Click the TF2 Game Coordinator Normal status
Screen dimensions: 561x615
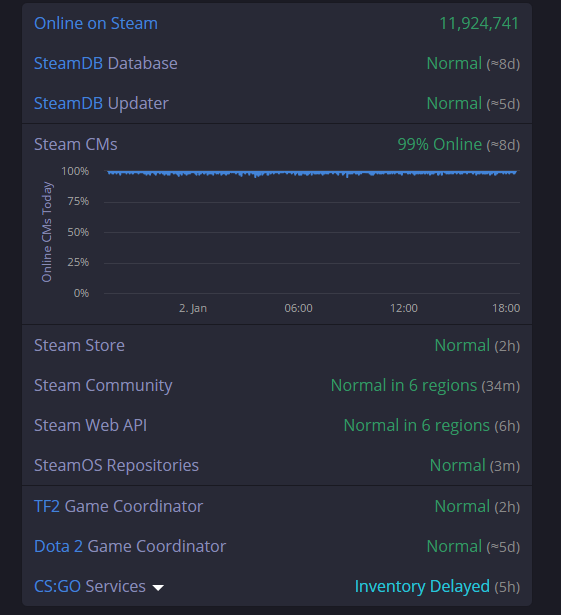[x=463, y=506]
